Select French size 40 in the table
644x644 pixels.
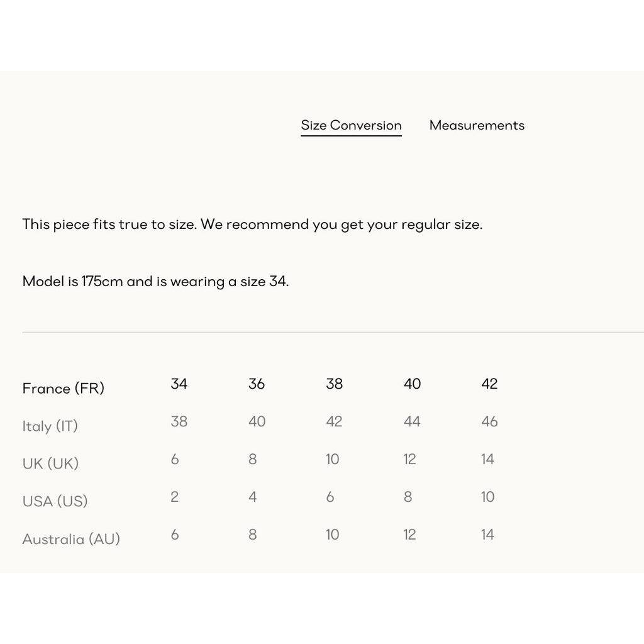tap(412, 384)
